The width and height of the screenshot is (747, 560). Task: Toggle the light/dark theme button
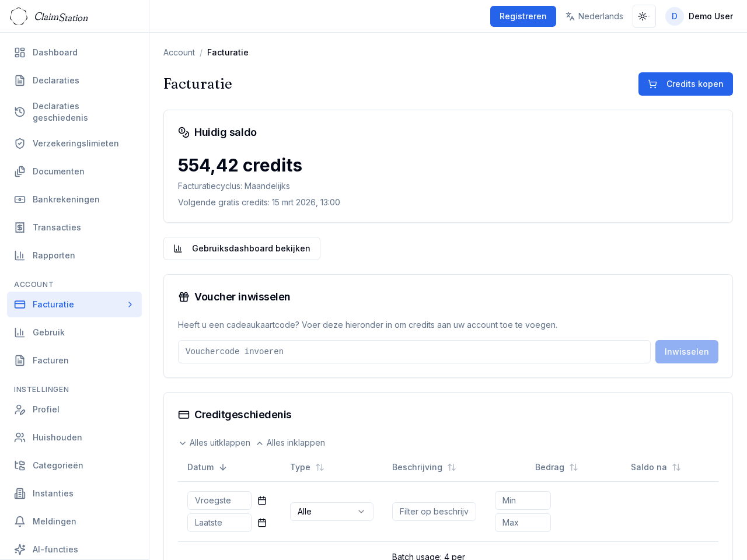(x=644, y=16)
